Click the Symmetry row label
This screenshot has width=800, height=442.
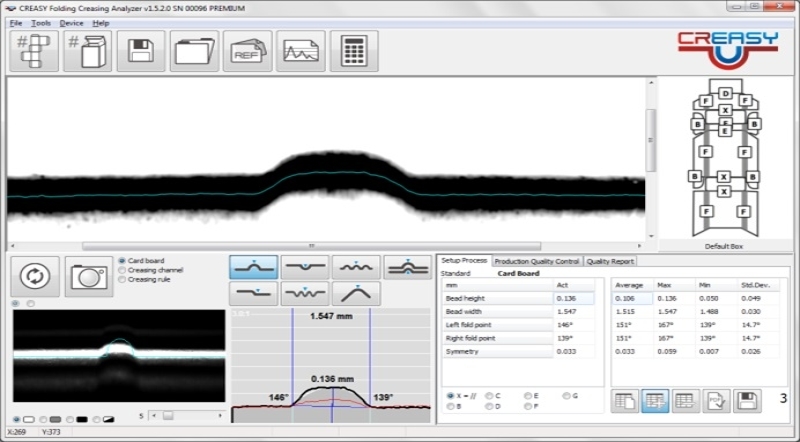coord(497,352)
